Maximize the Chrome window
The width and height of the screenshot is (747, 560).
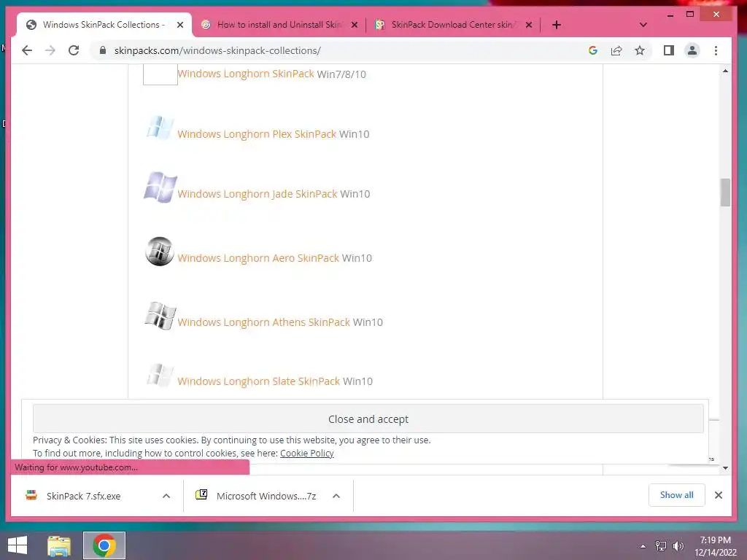coord(690,15)
